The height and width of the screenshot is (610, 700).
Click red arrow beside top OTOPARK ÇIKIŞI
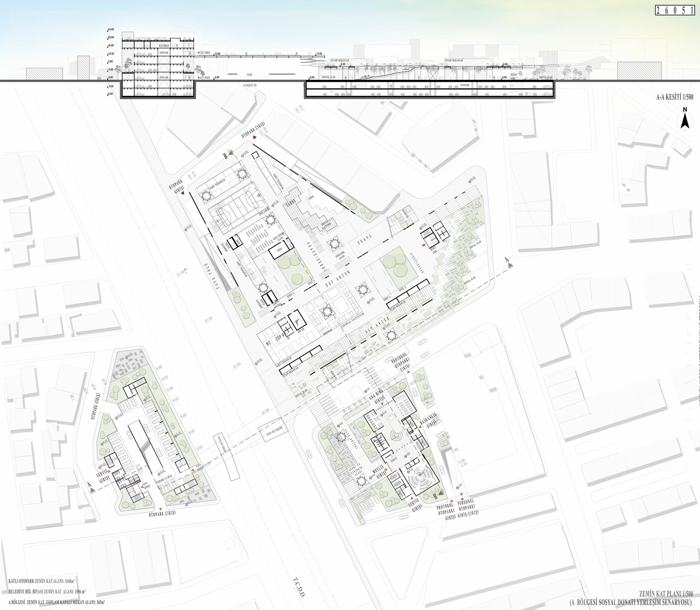255,137
